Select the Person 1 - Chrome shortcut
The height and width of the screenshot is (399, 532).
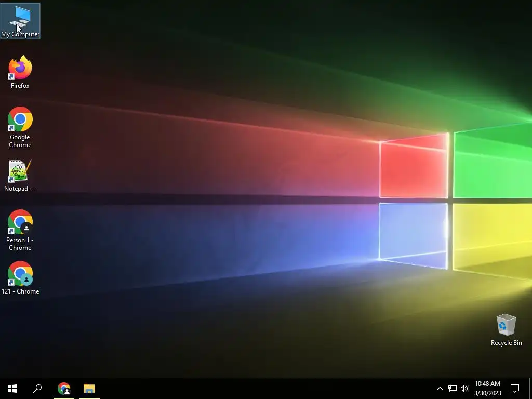pos(20,230)
